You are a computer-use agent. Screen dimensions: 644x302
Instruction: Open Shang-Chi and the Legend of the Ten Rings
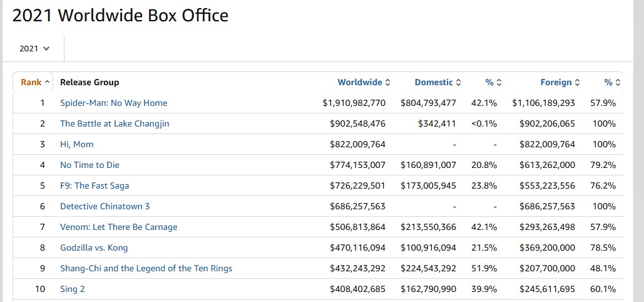pyautogui.click(x=146, y=268)
